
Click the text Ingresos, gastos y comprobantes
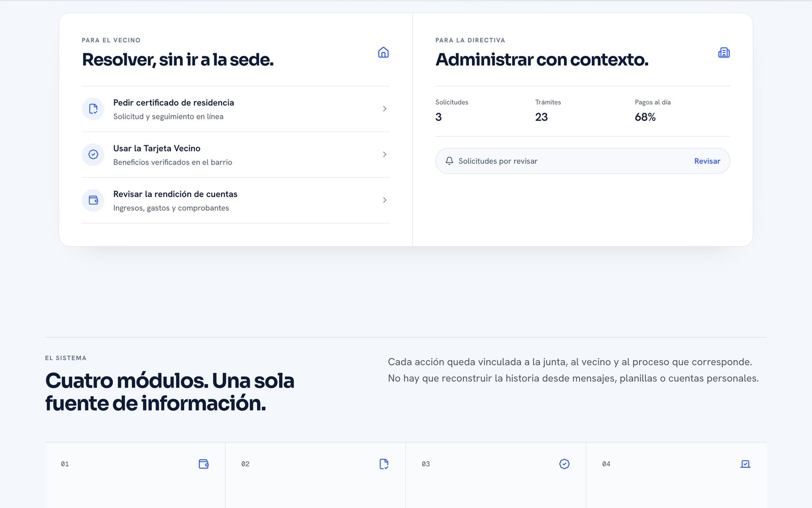click(171, 208)
